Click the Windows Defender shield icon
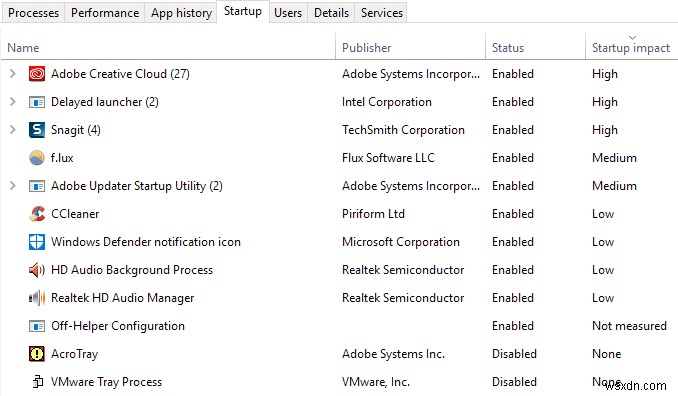 click(x=37, y=242)
